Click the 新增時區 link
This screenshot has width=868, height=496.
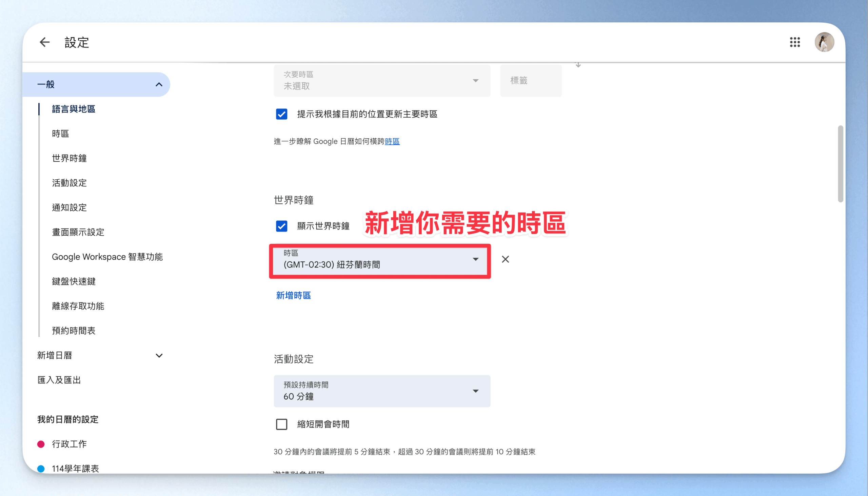[293, 295]
